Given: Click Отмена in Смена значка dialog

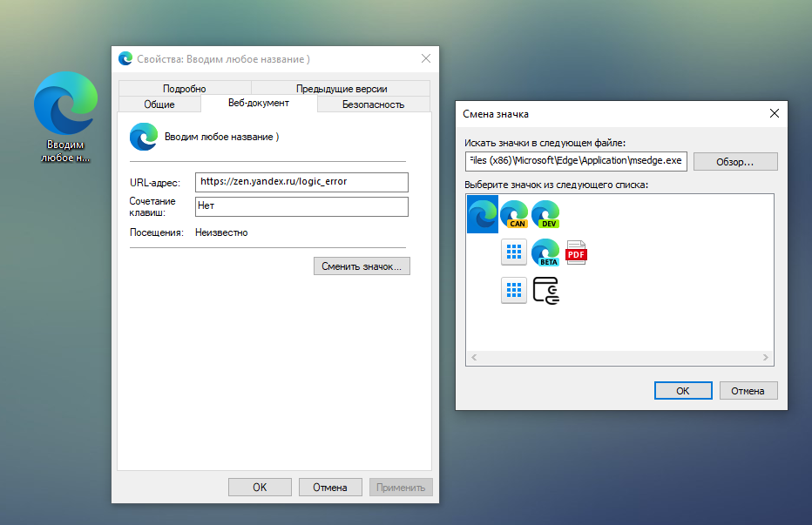Looking at the screenshot, I should tap(748, 390).
